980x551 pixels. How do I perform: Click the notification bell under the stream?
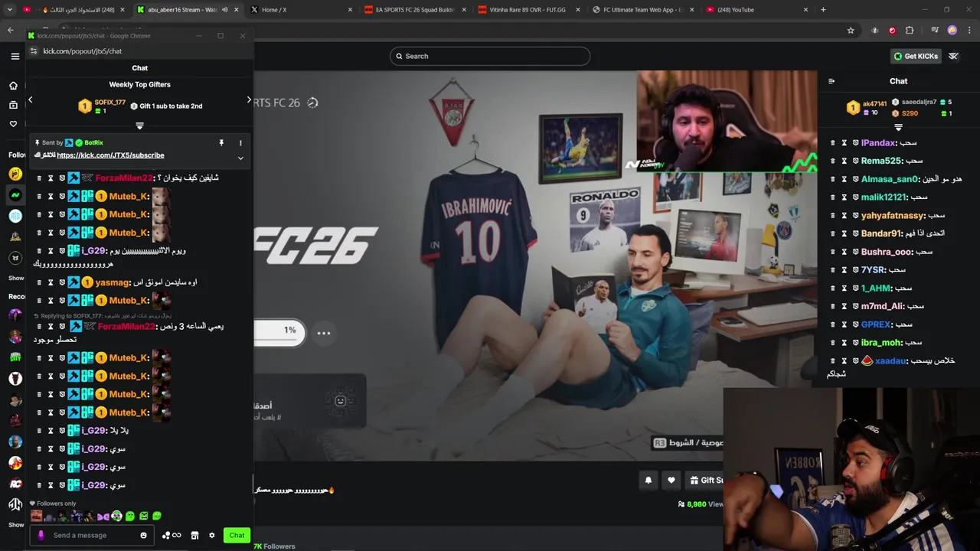tap(648, 481)
